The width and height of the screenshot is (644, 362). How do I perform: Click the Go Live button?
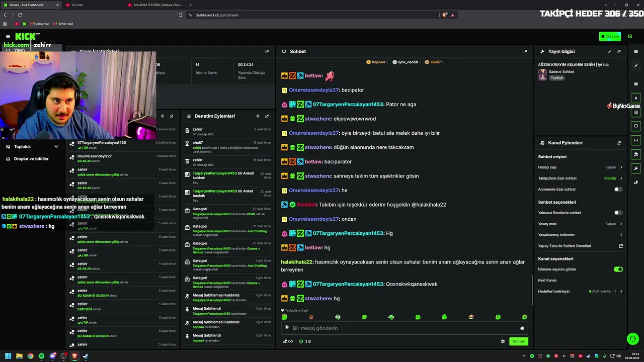[x=610, y=36]
